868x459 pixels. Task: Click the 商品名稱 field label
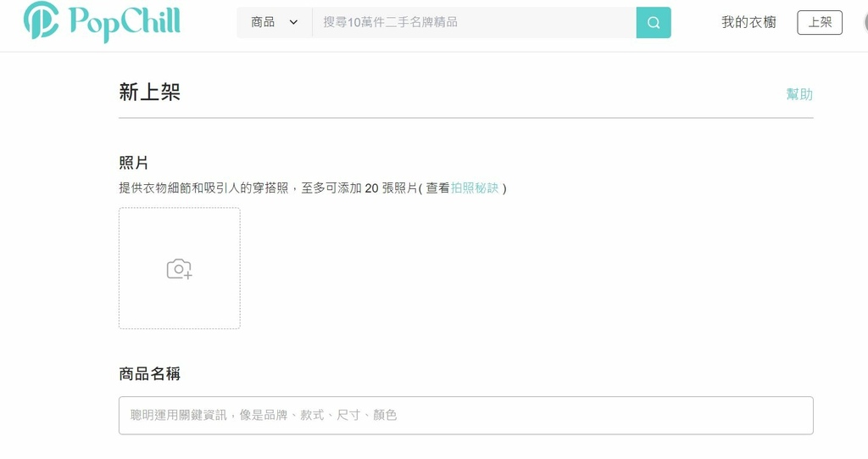point(150,374)
